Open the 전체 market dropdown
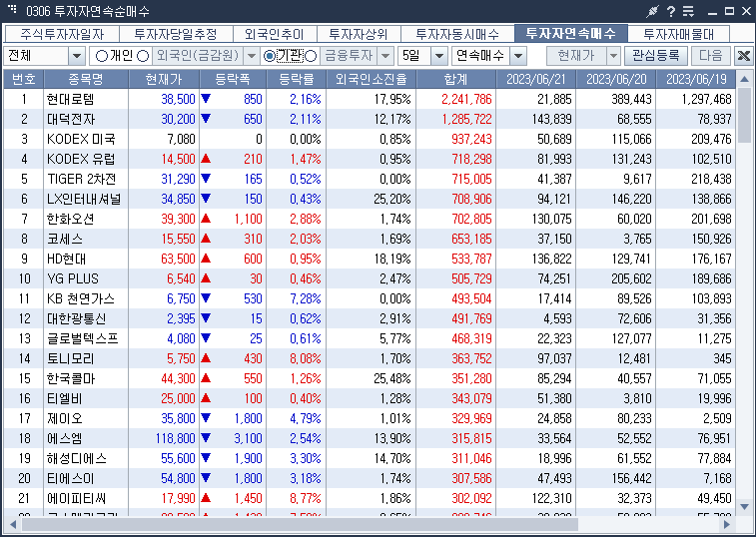Image resolution: width=756 pixels, height=537 pixels. pos(77,56)
